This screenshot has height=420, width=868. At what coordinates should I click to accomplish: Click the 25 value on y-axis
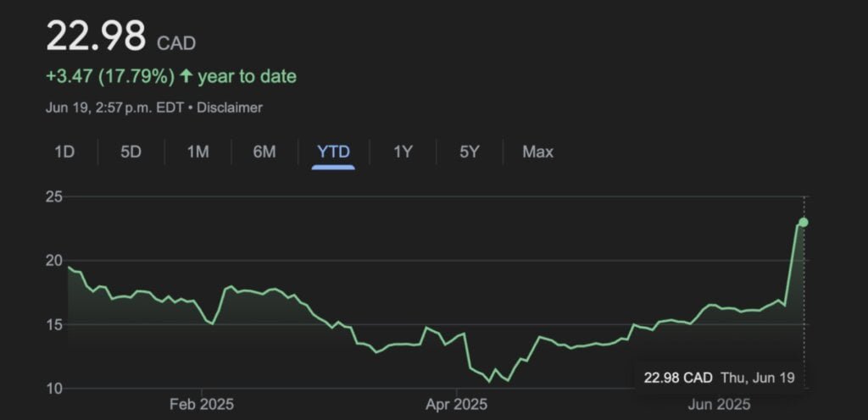pyautogui.click(x=56, y=197)
